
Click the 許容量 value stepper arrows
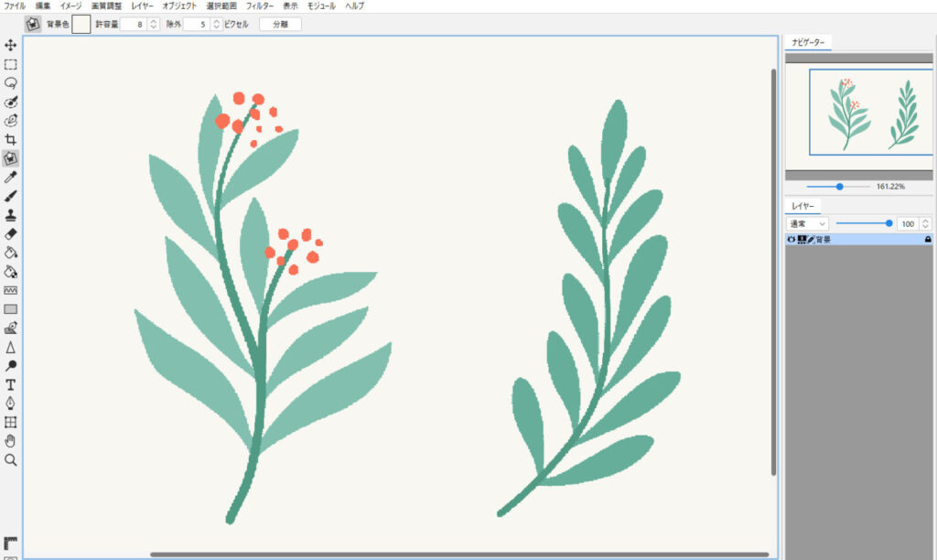click(x=153, y=24)
